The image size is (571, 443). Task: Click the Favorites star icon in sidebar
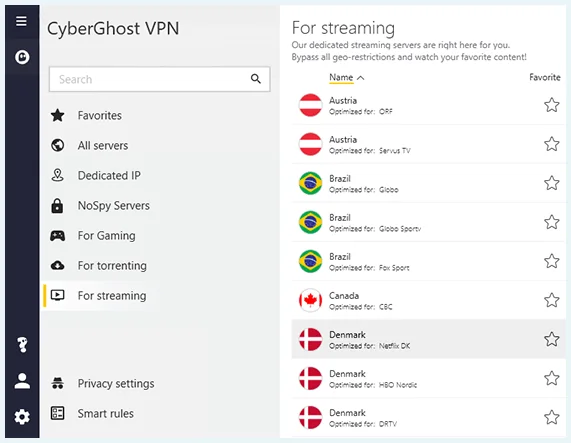58,115
